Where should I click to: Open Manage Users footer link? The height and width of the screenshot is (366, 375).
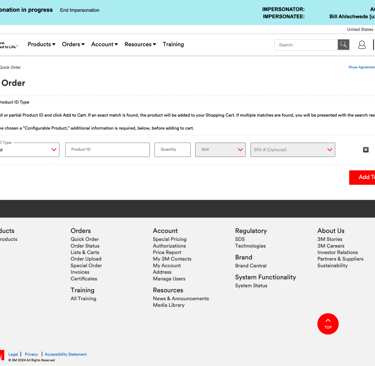click(169, 279)
